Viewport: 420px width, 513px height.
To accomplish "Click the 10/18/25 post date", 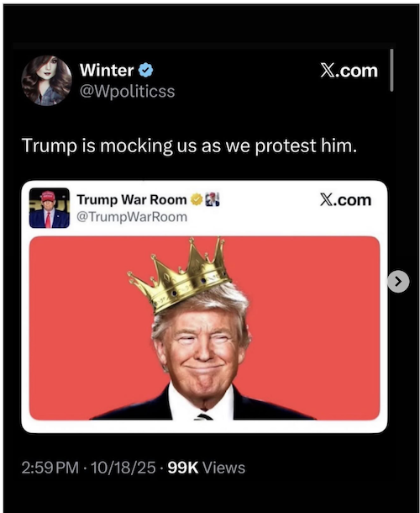I will [123, 468].
